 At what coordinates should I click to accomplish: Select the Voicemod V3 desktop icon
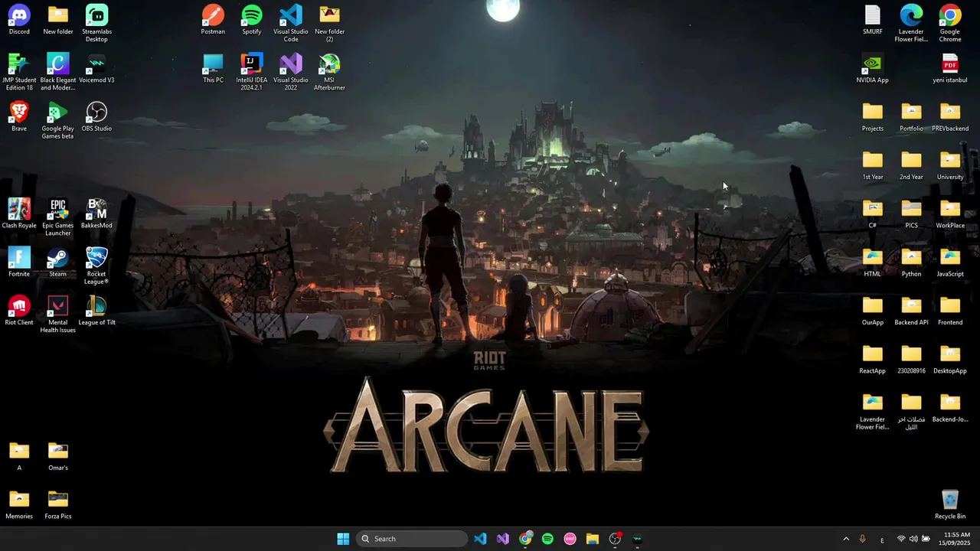(x=96, y=68)
